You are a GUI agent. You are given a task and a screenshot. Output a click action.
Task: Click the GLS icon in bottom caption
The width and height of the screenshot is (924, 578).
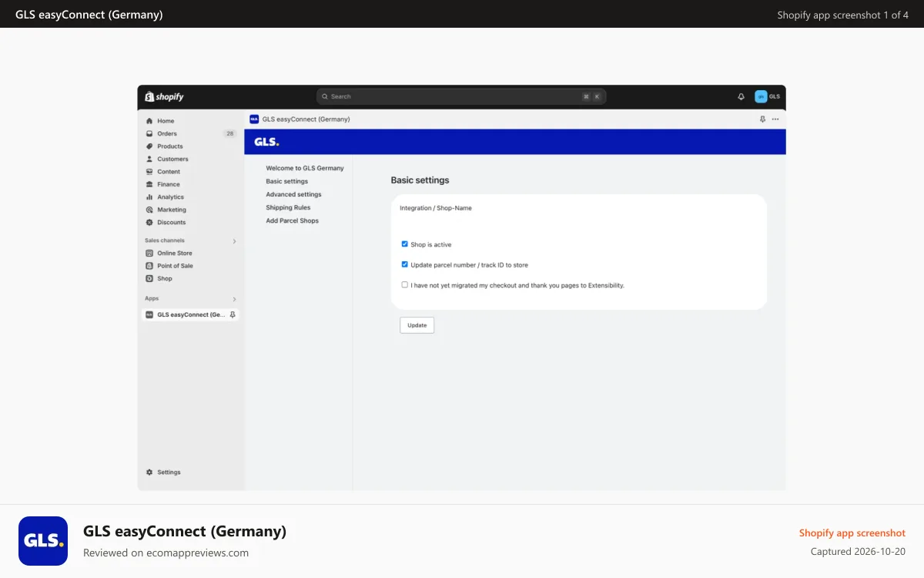(43, 541)
